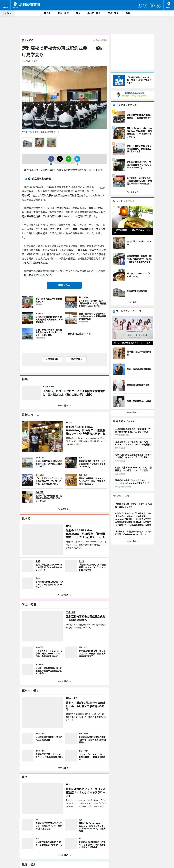Open the AREAS location pin icon
This screenshot has height=868, width=174.
[x=169, y=5]
